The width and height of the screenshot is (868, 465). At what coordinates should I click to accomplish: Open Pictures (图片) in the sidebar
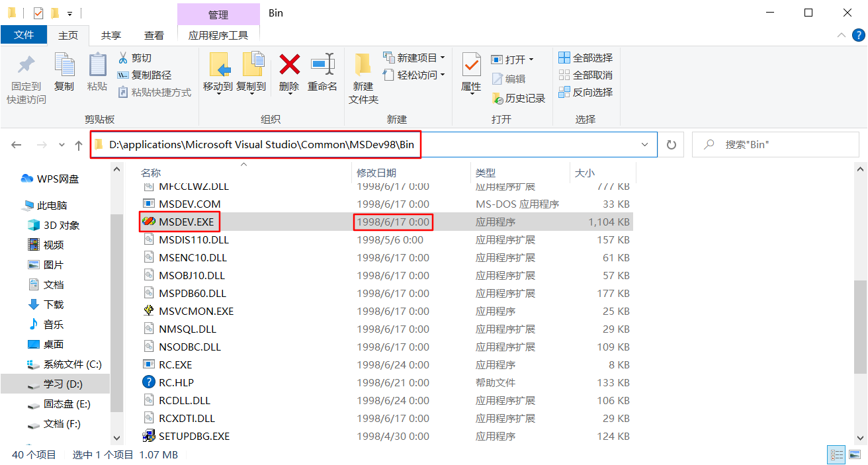(46, 265)
